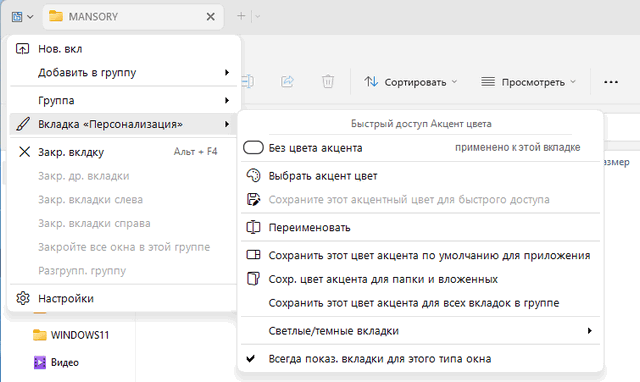Click the Нов. вкл new tab icon
This screenshot has height=382, width=640.
(22, 49)
